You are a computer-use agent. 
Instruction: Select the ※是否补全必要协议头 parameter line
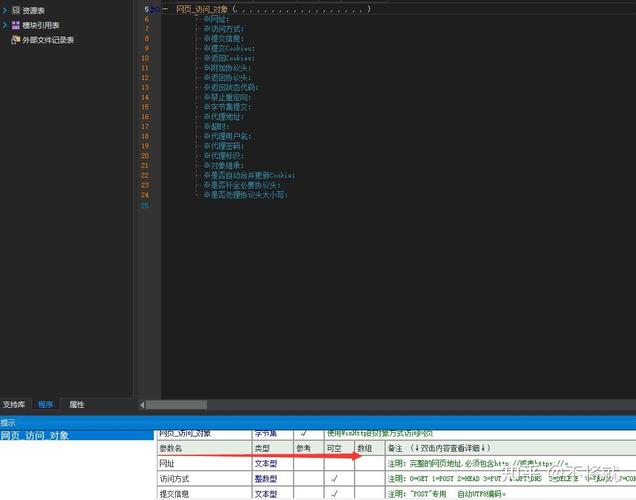tap(242, 185)
